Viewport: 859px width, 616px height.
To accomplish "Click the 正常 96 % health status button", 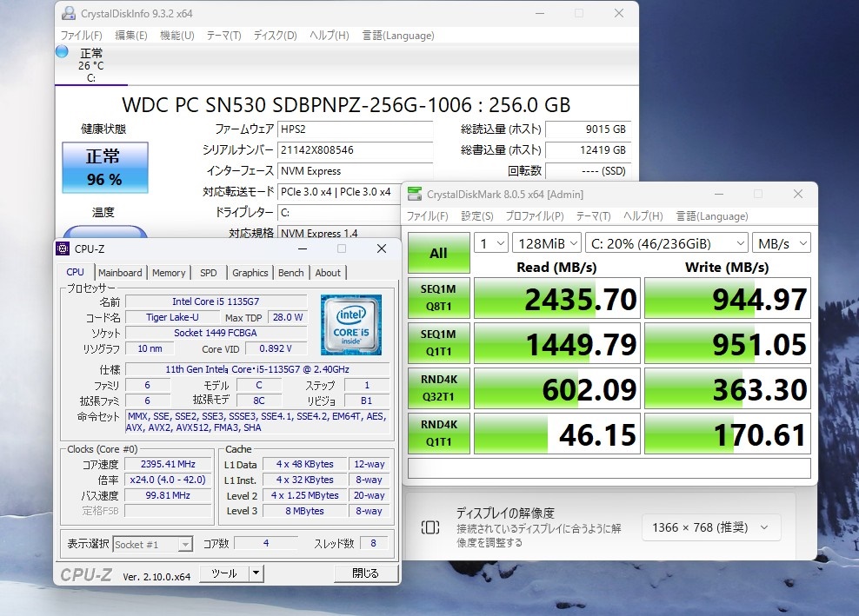I will (x=104, y=168).
